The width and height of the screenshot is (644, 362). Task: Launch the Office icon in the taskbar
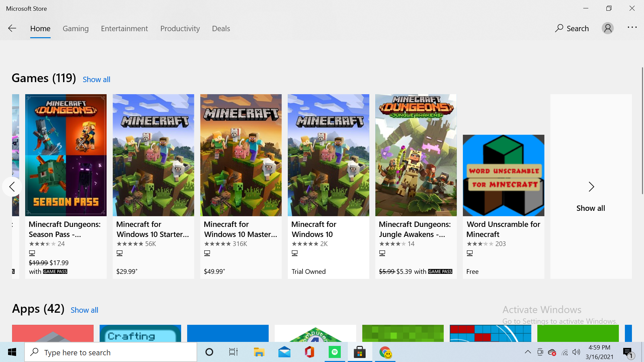pyautogui.click(x=309, y=352)
